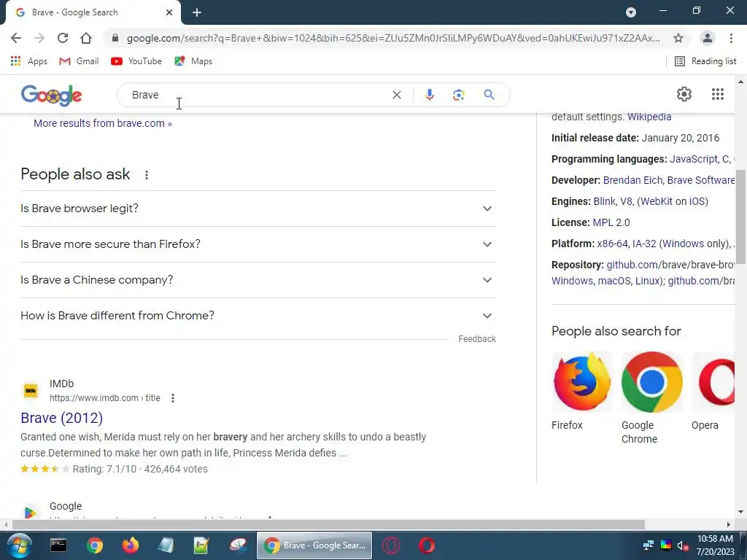Open the Google apps grid
This screenshot has width=747, height=560.
pyautogui.click(x=718, y=94)
